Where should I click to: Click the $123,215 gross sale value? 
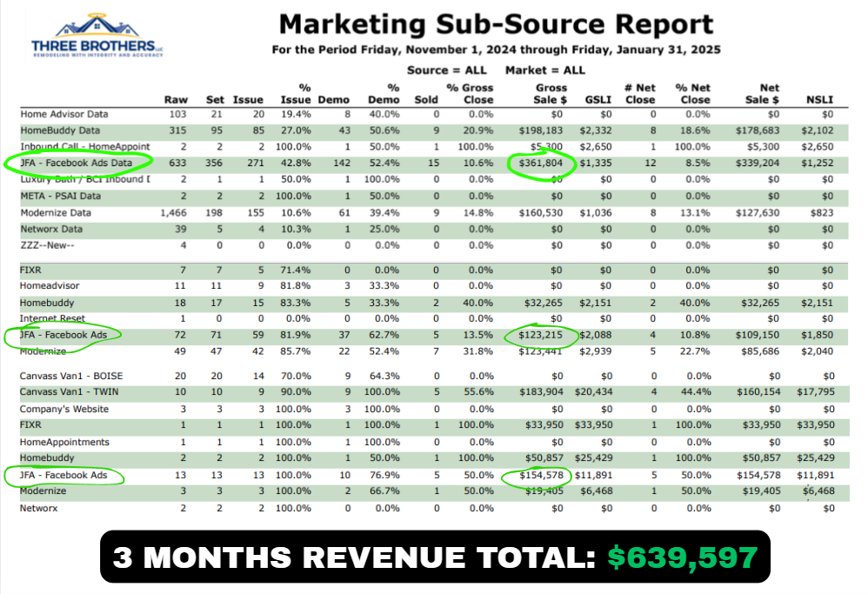(540, 335)
